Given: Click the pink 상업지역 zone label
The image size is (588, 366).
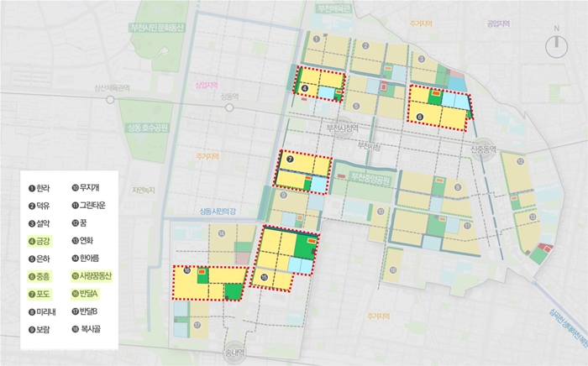Looking at the screenshot, I should 207,85.
